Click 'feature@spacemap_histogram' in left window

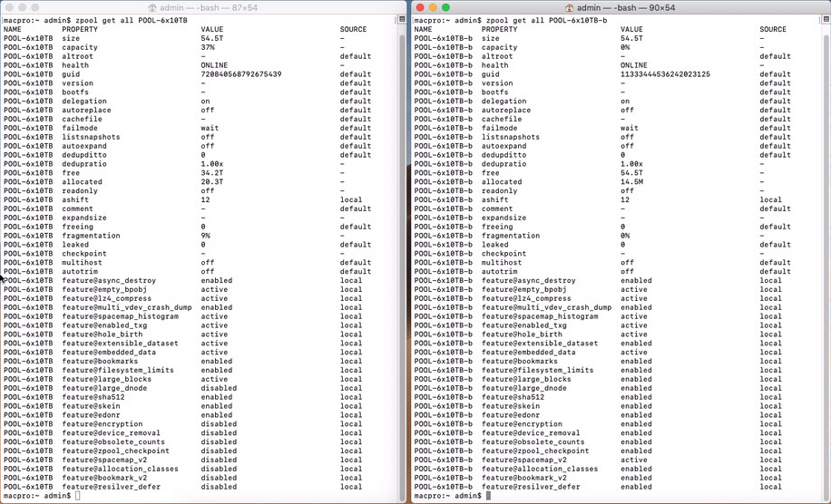pyautogui.click(x=121, y=316)
